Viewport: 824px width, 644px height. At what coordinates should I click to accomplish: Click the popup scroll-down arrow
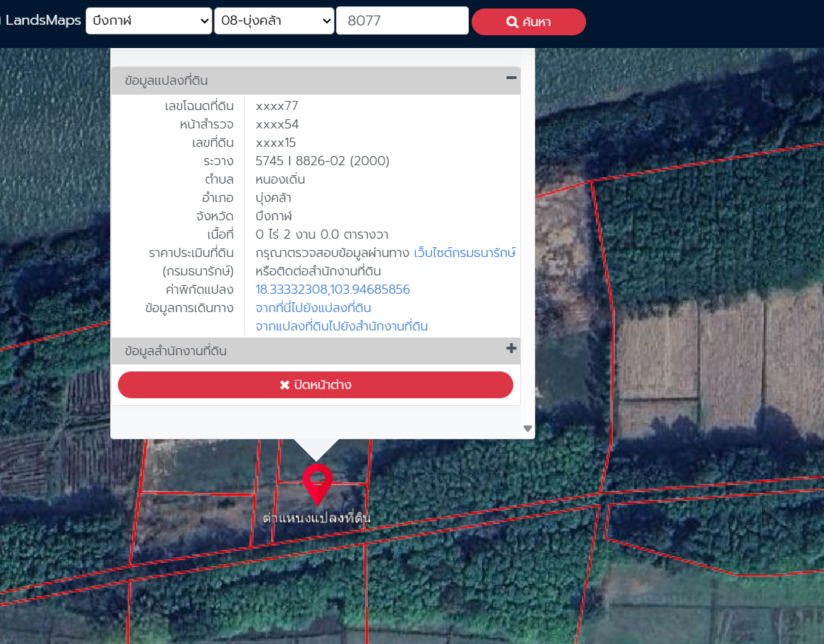pos(527,429)
